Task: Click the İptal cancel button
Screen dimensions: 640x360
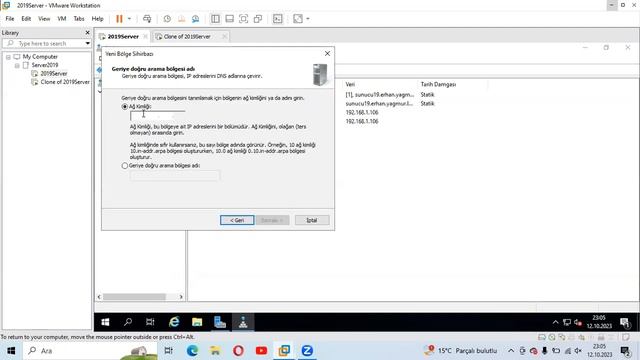Action: pos(312,220)
